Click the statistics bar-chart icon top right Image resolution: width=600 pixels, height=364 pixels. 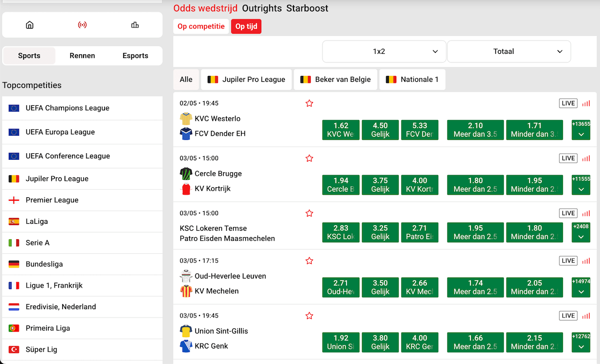click(135, 24)
